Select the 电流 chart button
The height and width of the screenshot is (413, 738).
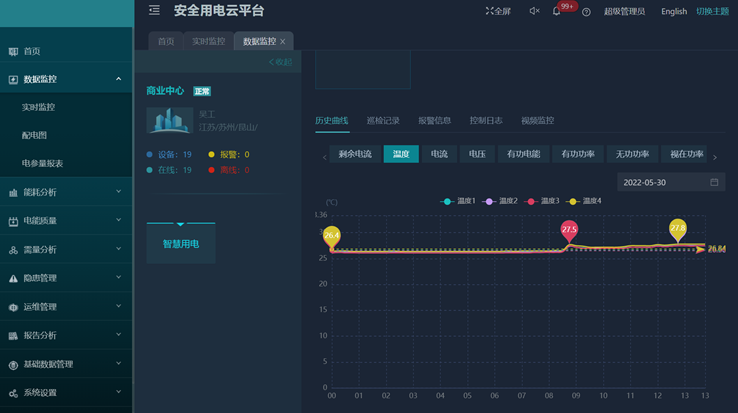(439, 154)
